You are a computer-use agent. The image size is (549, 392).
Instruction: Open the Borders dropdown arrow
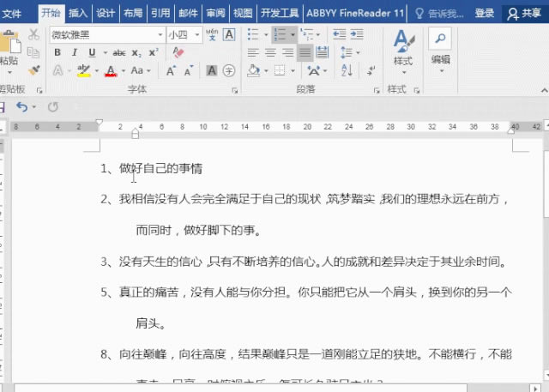(x=293, y=71)
